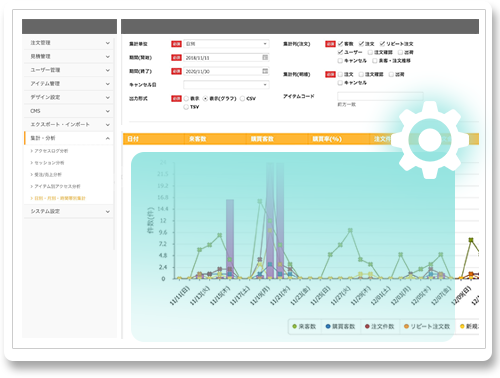Toggle 来客数 green legend dot

click(x=294, y=326)
